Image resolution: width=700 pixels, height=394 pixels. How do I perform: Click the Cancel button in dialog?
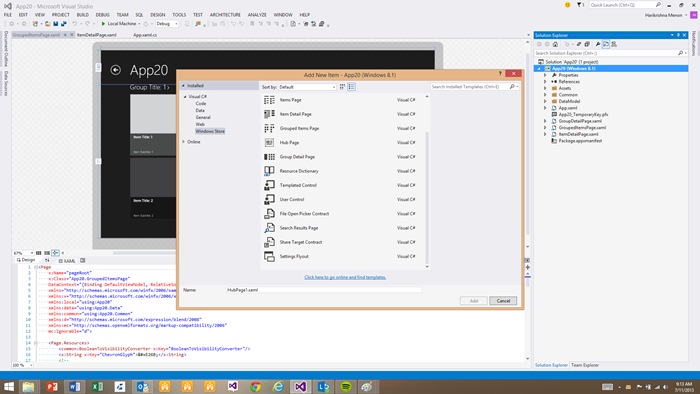[503, 301]
